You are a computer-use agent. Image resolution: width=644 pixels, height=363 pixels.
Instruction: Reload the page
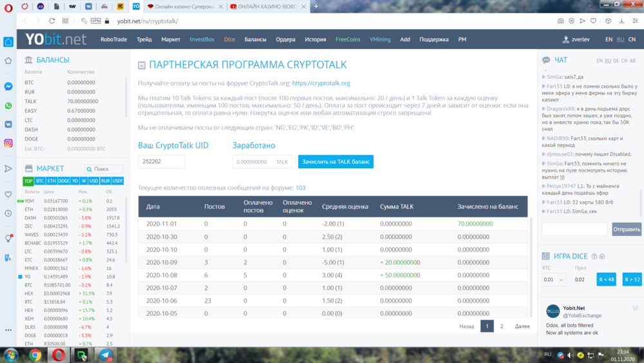tap(52, 21)
